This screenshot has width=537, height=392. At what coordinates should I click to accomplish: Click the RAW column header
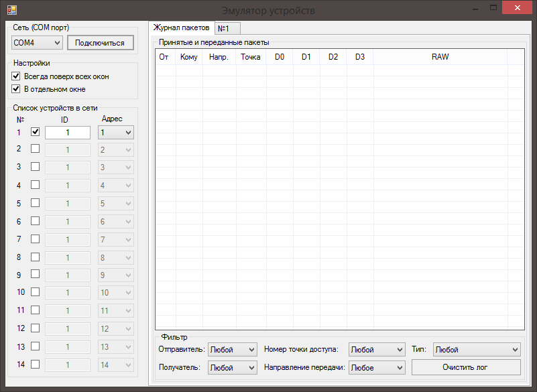pos(440,57)
